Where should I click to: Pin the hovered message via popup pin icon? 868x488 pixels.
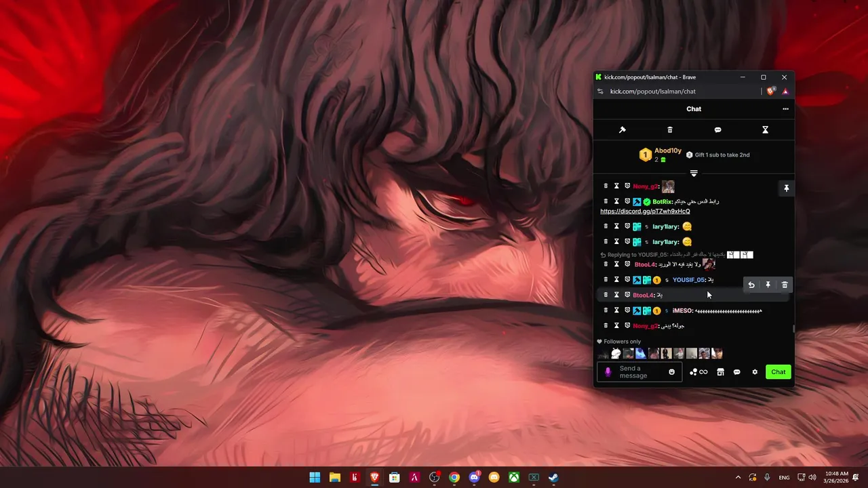pos(768,285)
